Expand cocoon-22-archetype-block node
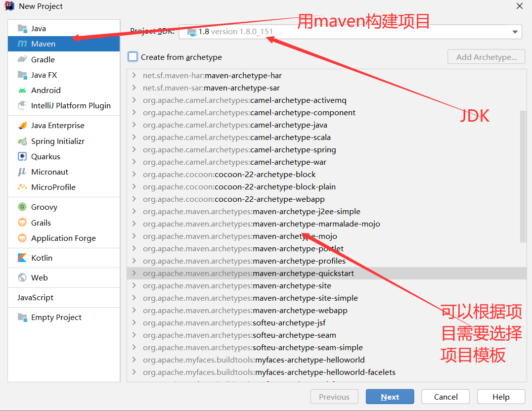This screenshot has height=411, width=532. pos(134,174)
